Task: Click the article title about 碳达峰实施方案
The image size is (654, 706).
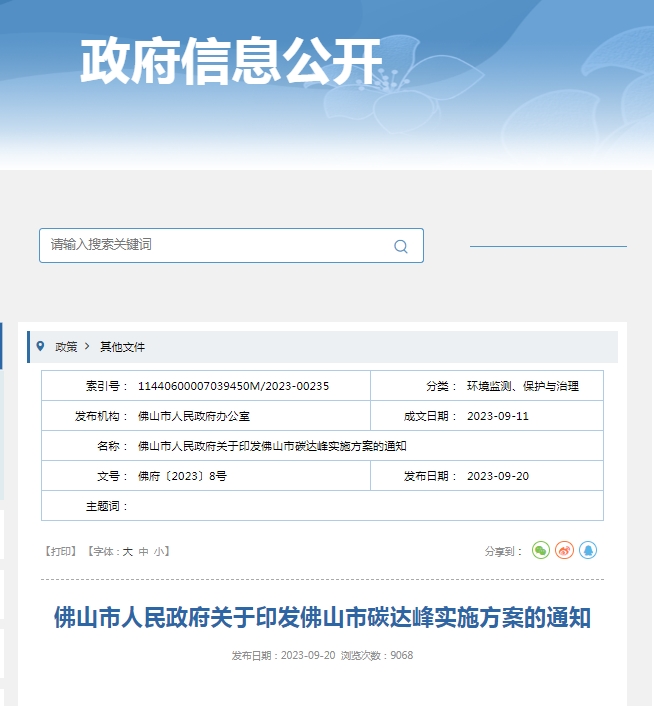Action: click(x=322, y=616)
